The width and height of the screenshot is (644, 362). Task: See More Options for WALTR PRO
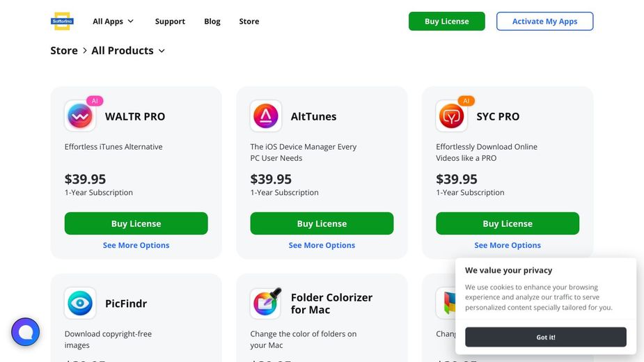tap(136, 245)
